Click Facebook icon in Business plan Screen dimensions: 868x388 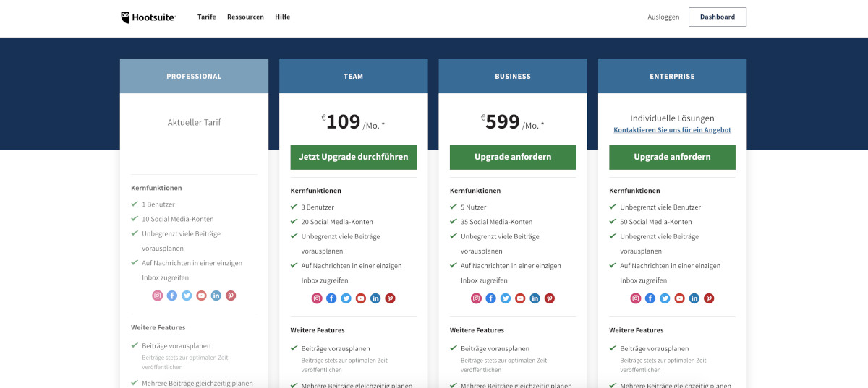(x=491, y=298)
